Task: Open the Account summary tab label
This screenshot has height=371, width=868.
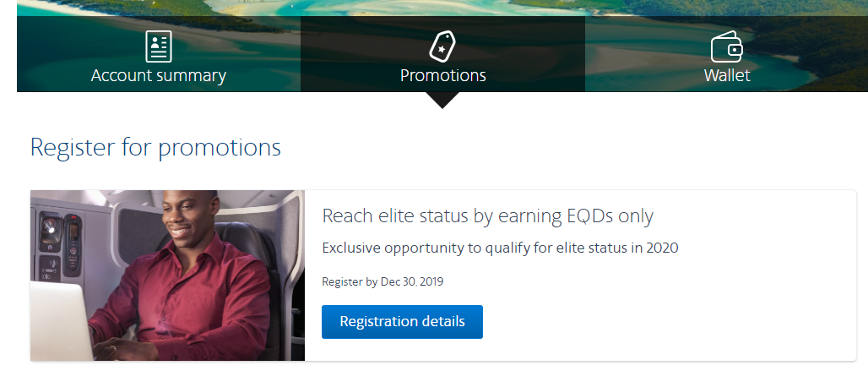Action: [x=159, y=75]
